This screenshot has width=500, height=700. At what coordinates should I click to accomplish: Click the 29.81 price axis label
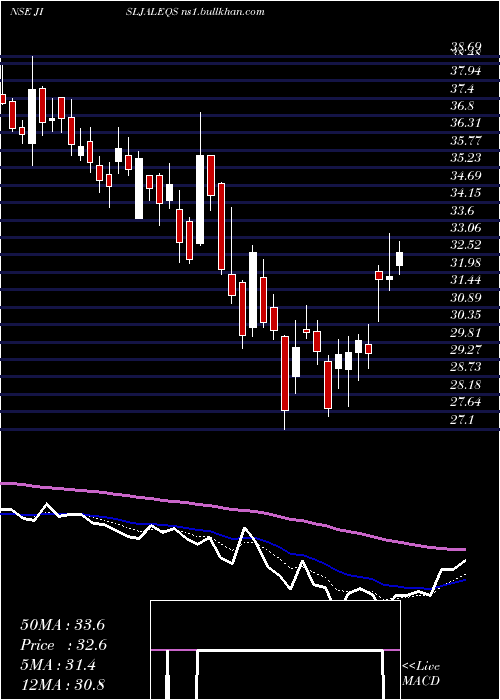click(x=465, y=333)
